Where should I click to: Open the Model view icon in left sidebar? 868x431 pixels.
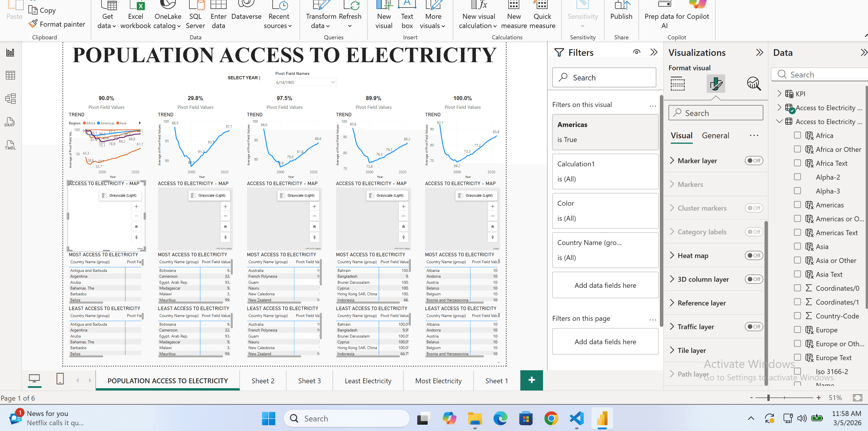point(10,98)
